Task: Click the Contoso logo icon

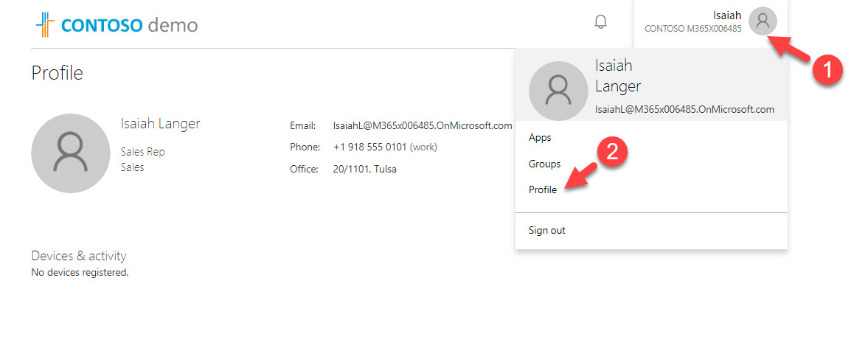Action: click(x=45, y=24)
